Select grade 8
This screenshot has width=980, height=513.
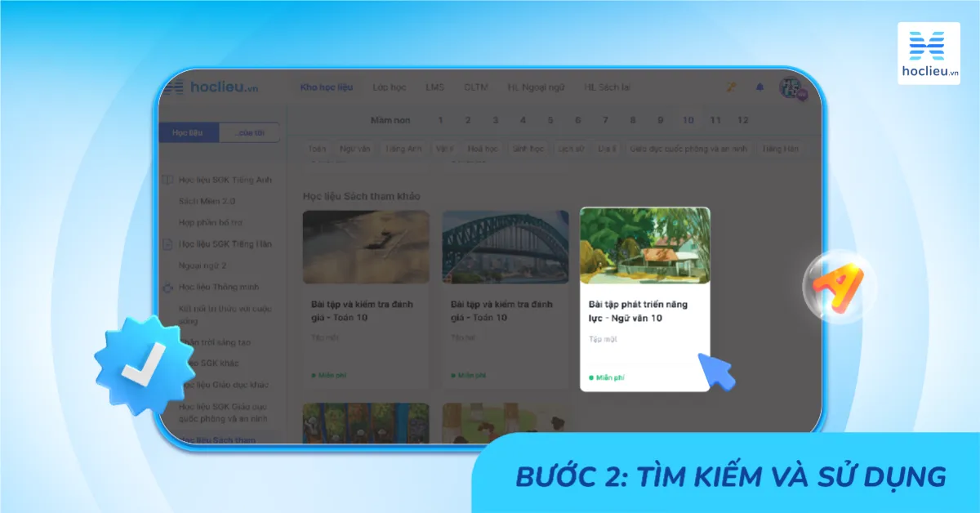coord(633,120)
